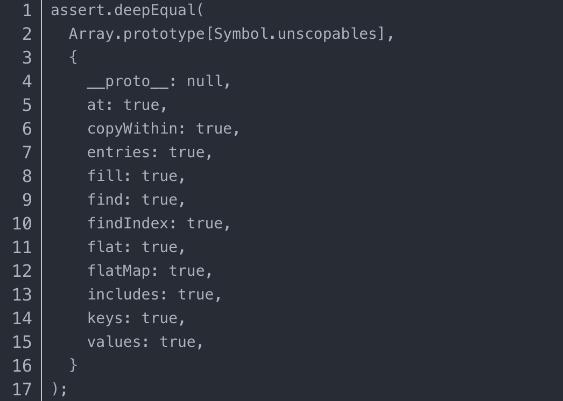Click true value on the keys line
This screenshot has width=563, height=401.
point(159,318)
